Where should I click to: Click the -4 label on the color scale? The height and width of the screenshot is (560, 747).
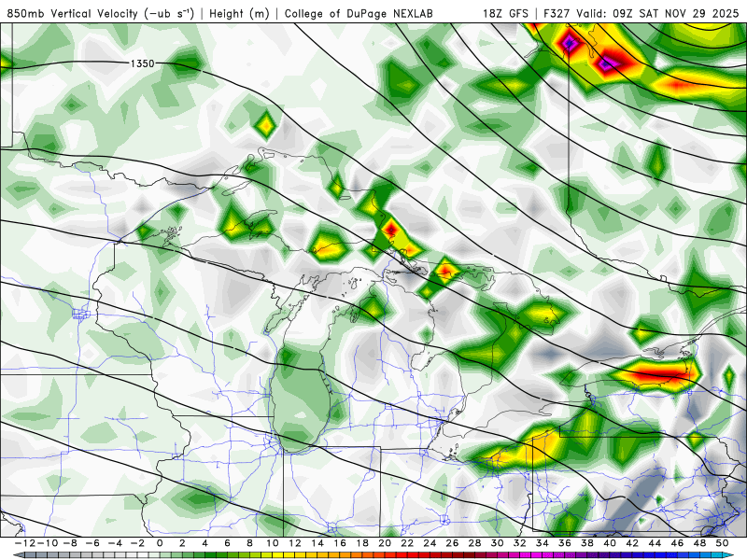point(115,543)
